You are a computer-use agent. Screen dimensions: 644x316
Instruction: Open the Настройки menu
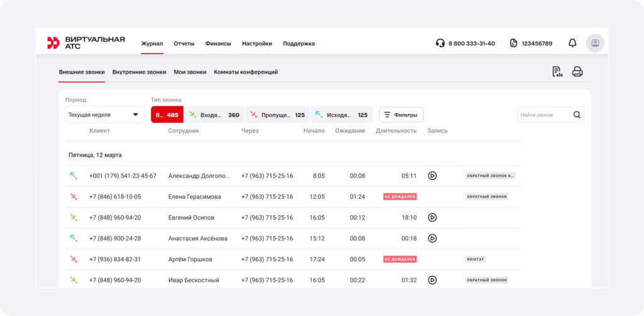tap(257, 43)
